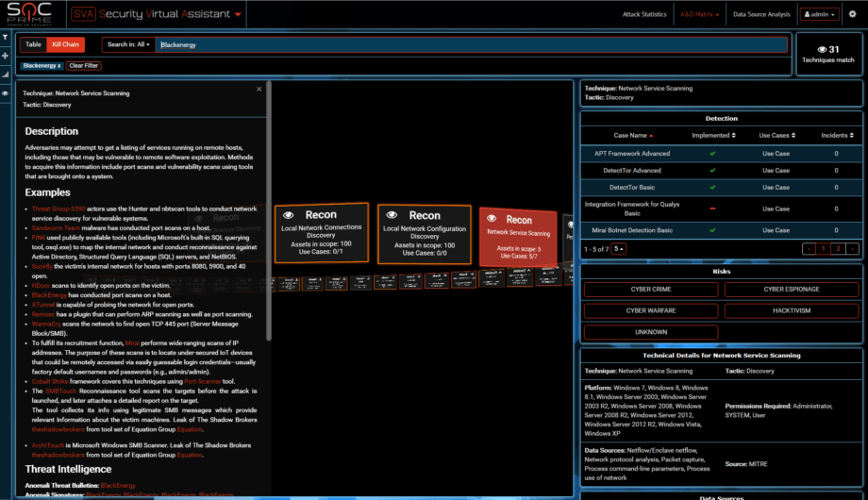The width and height of the screenshot is (868, 500).
Task: Open the Sandworm Team link
Action: pos(56,227)
